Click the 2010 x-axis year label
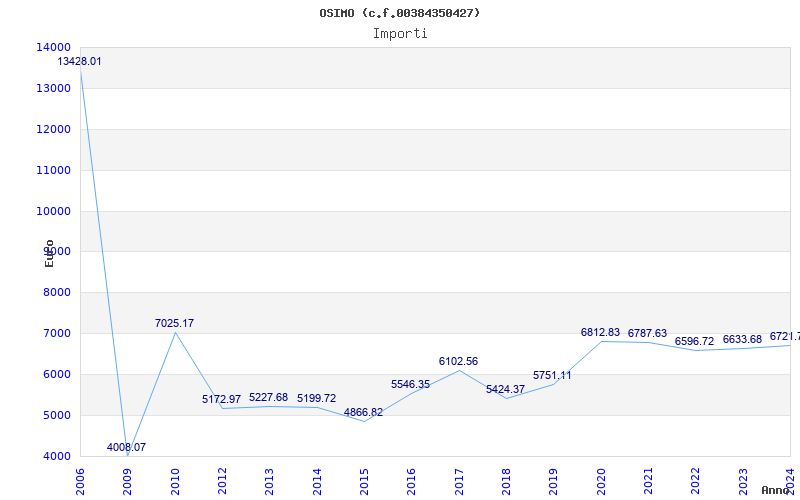Viewport: 800px width, 500px height. (175, 481)
